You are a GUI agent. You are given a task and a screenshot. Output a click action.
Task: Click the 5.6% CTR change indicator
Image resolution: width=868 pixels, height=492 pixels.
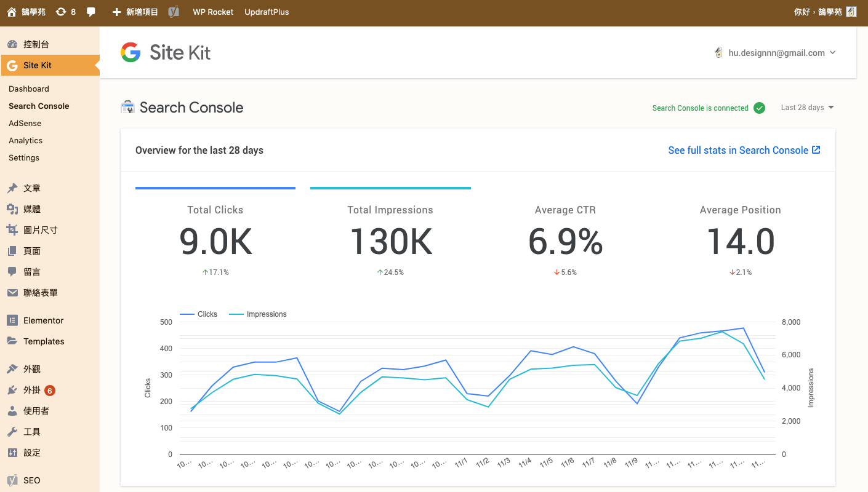[566, 272]
